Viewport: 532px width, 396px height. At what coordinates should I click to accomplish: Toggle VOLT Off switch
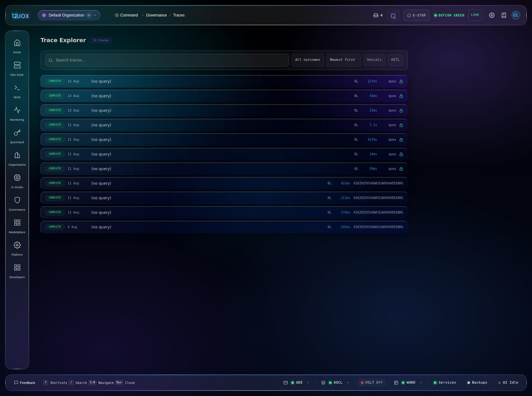[372, 383]
